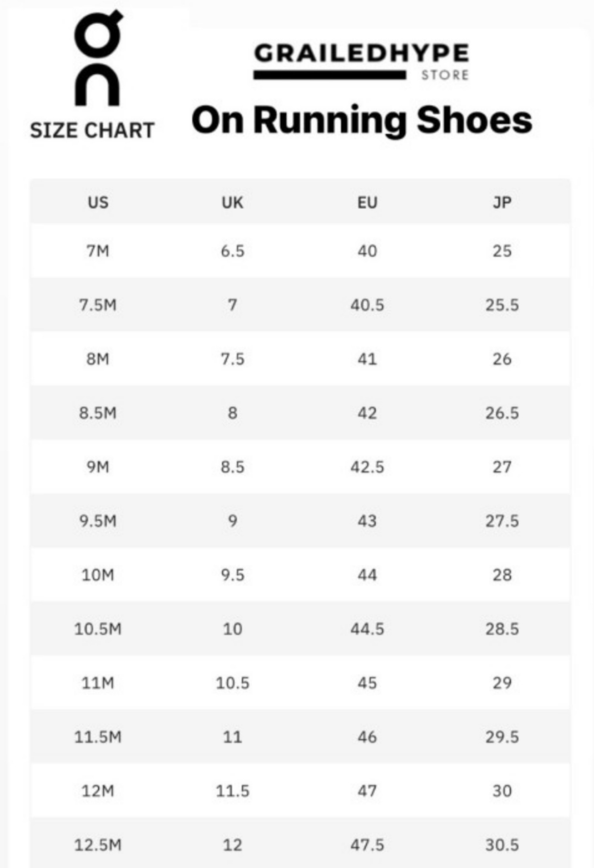Click the On Running Shoes heading

(362, 120)
